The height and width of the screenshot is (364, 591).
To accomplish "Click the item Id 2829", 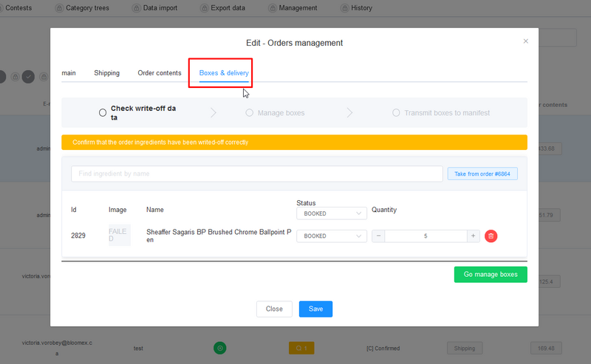I will click(78, 236).
